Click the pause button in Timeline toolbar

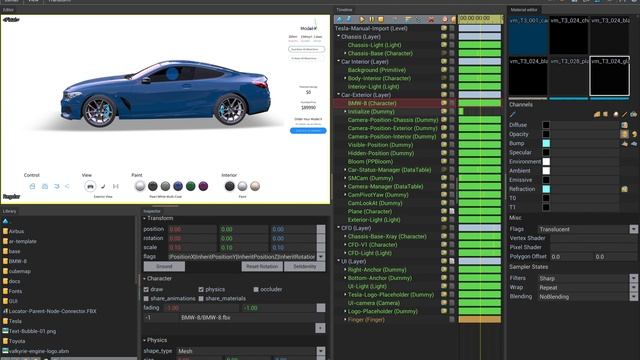371,19
